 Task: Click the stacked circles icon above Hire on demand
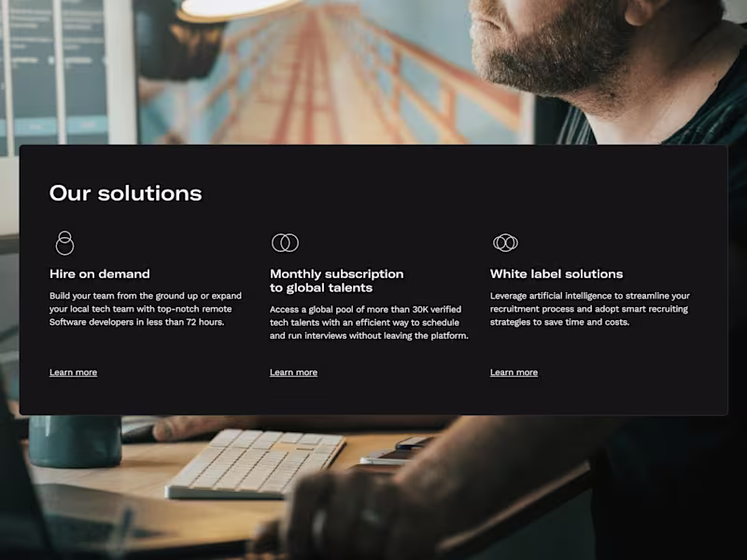pos(64,243)
